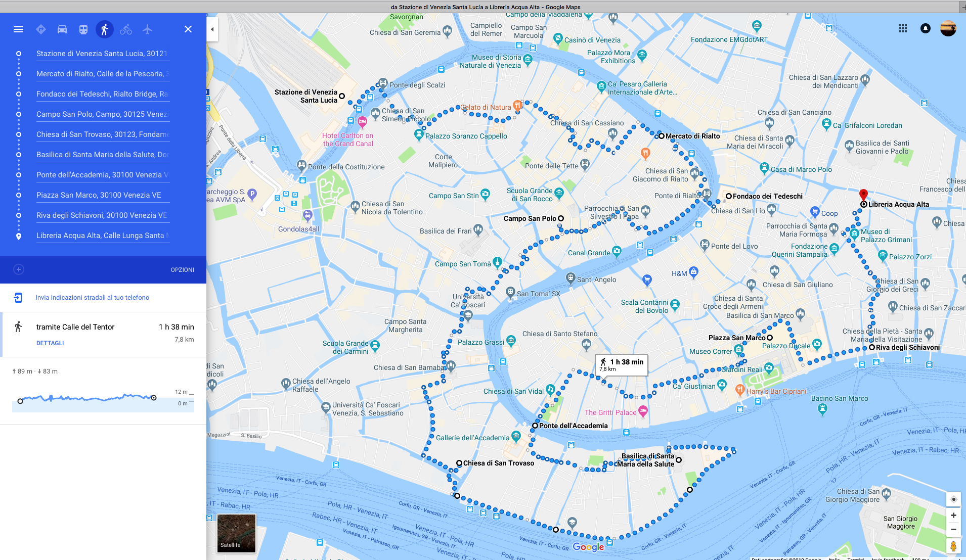Image resolution: width=966 pixels, height=560 pixels.
Task: Add another destination plus button
Action: (19, 269)
